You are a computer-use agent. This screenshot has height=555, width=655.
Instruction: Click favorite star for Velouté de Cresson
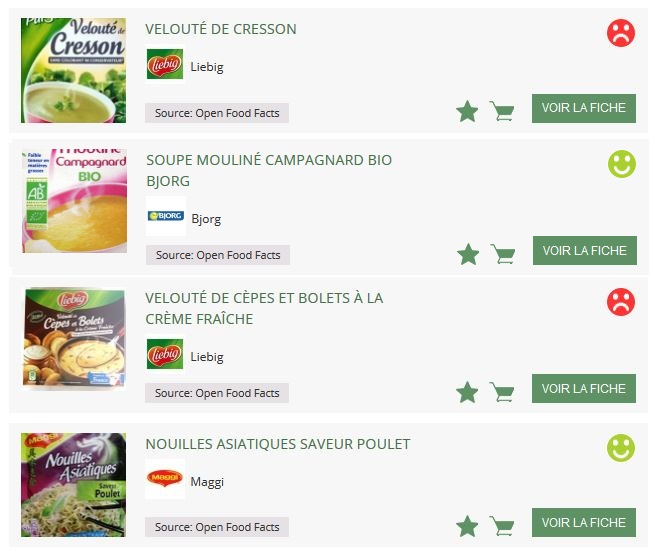[467, 111]
